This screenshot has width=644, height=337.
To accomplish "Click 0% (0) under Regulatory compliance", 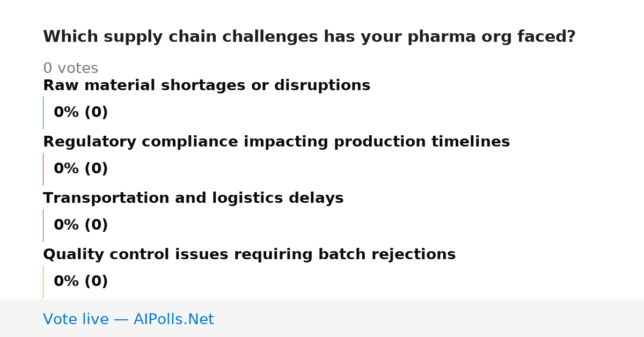I will point(81,169).
